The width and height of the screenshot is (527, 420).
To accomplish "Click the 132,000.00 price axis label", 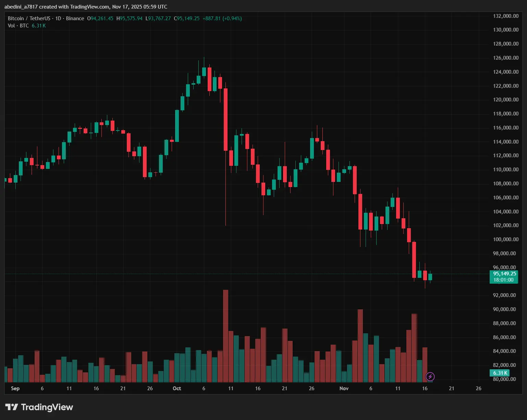I will pos(505,16).
